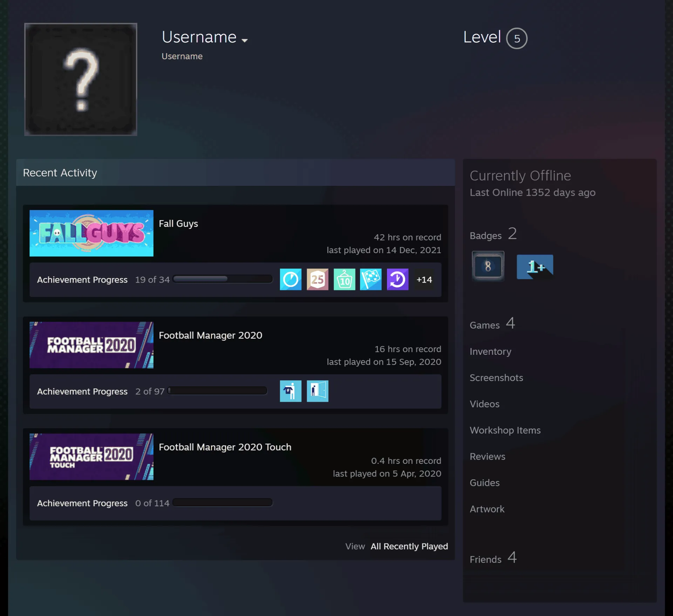Click the '0 of 114' achievement count
Image resolution: width=673 pixels, height=616 pixels.
152,503
